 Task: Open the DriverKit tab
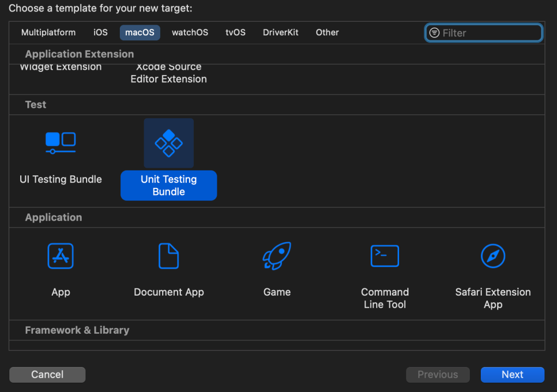280,33
